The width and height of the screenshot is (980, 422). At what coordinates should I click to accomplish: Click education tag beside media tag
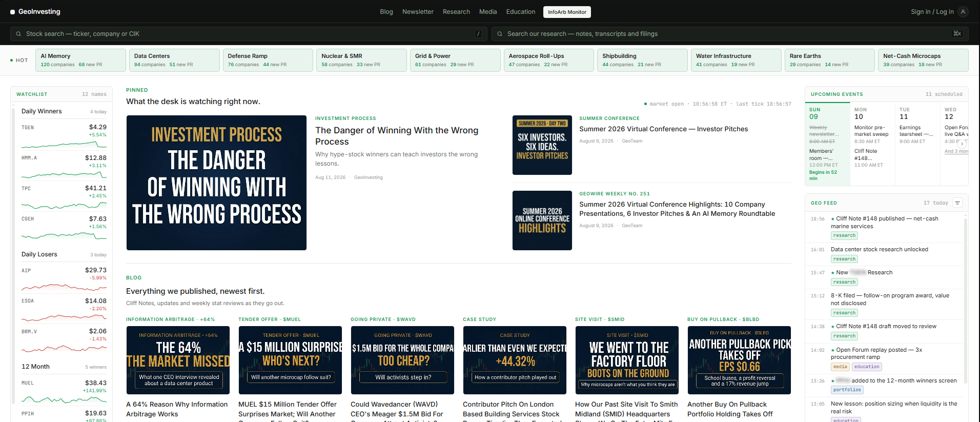867,367
